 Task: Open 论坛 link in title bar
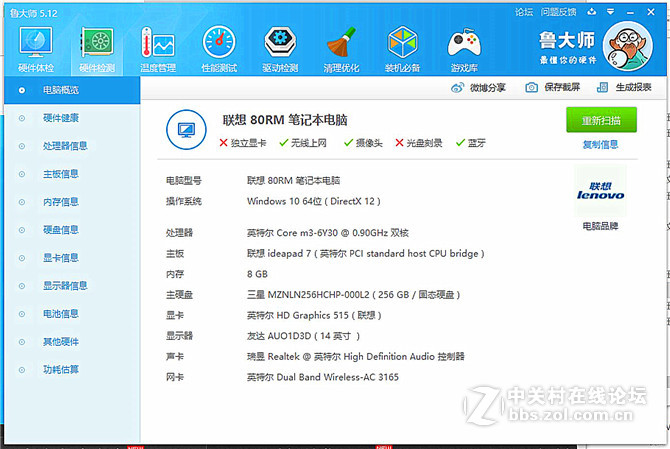pyautogui.click(x=524, y=12)
